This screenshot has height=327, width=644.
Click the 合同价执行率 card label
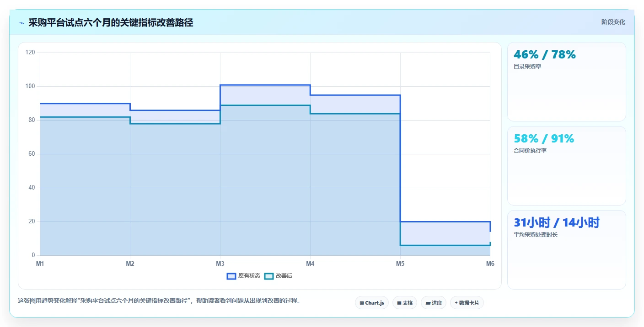pos(530,151)
